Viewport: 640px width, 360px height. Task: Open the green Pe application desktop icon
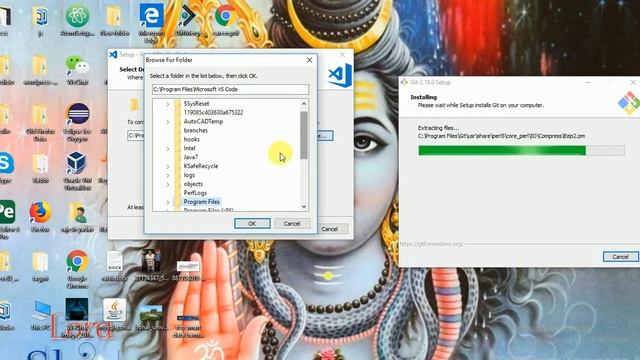(x=7, y=212)
